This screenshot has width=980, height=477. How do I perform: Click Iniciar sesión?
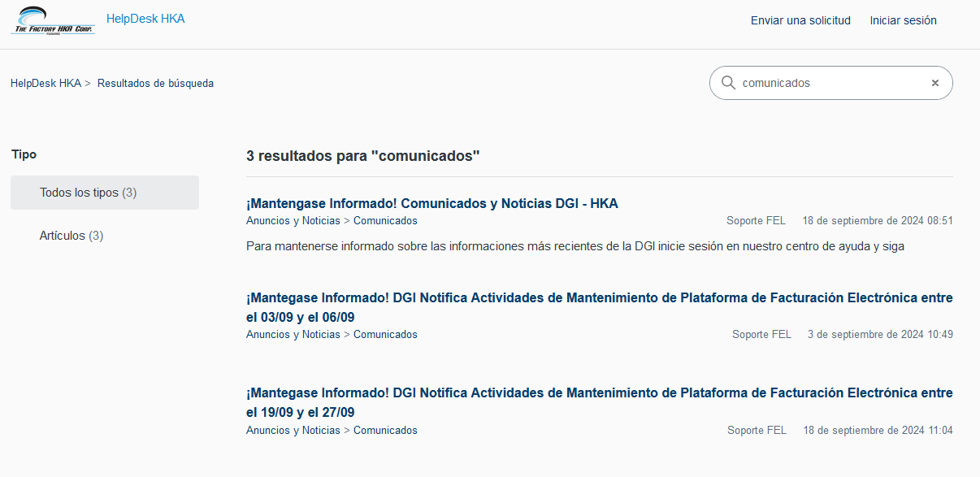coord(903,20)
